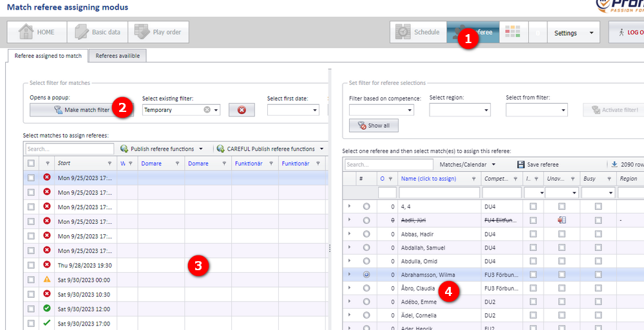This screenshot has width=644, height=330.
Task: Click the download rows icon
Action: click(614, 164)
